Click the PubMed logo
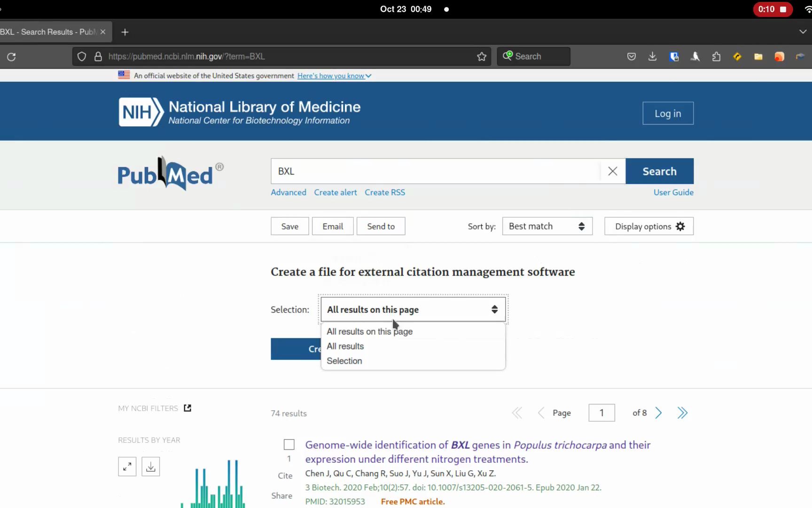812x508 pixels. (171, 174)
